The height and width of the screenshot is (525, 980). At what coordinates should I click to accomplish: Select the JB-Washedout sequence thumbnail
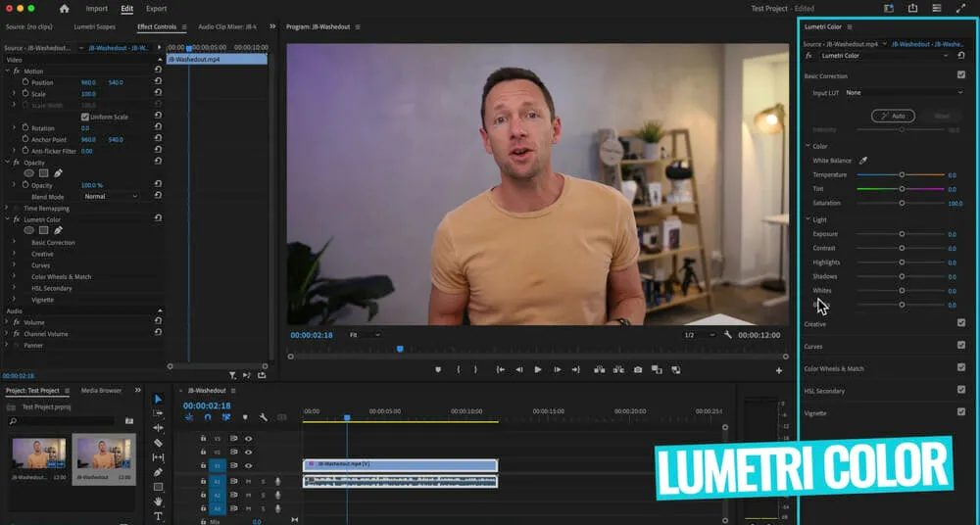(x=104, y=455)
